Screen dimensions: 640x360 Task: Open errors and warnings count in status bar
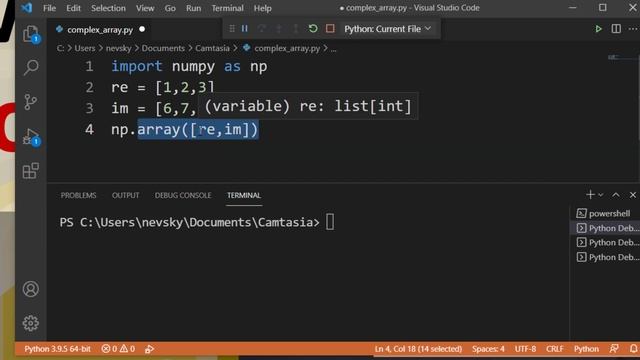(x=118, y=349)
